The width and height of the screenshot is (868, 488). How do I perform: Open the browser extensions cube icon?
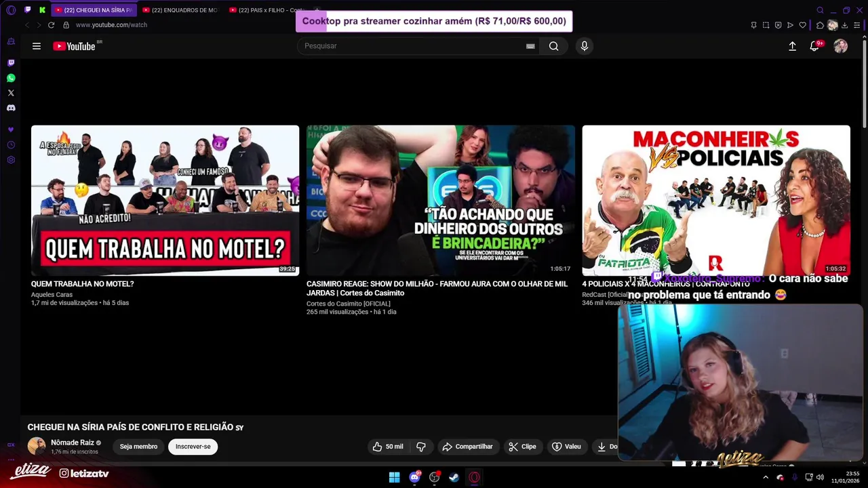coord(820,25)
